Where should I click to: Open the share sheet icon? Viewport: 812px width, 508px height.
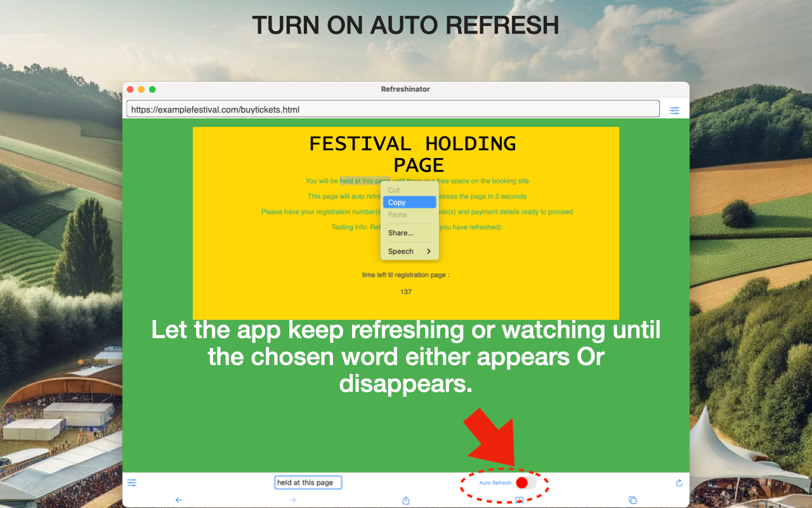pyautogui.click(x=406, y=500)
